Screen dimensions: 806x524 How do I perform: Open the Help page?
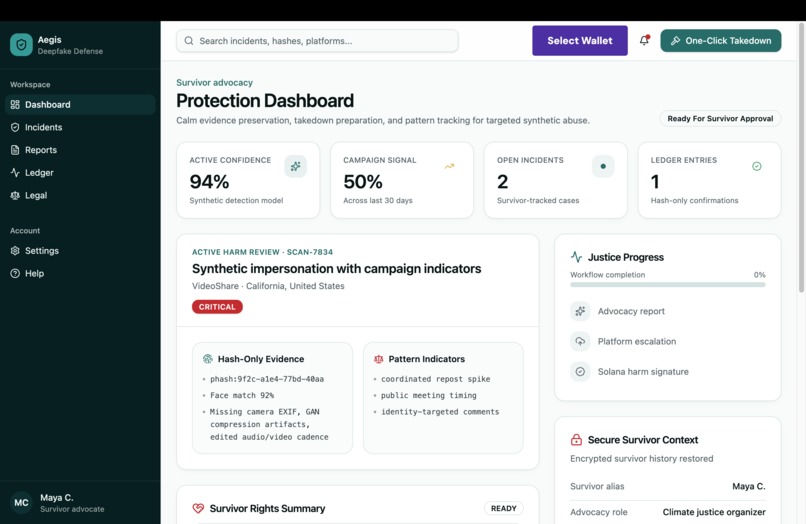coord(80,273)
